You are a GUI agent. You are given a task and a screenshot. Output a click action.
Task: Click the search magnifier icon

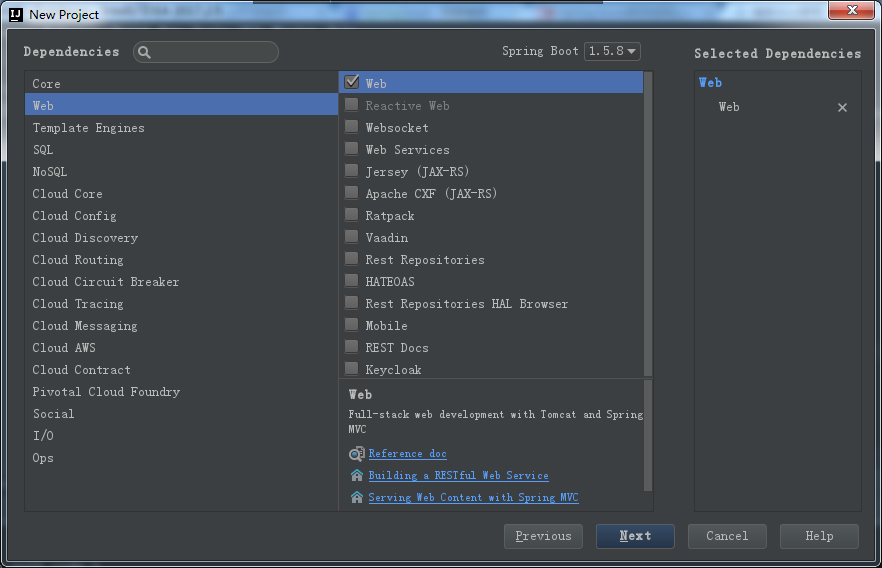coord(145,52)
